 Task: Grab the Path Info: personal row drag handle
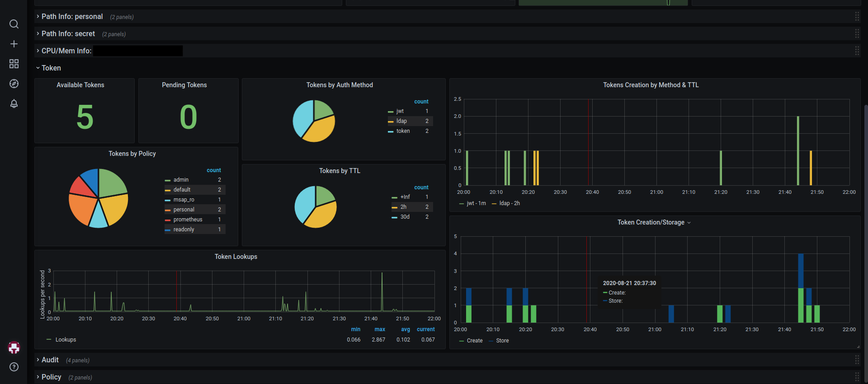click(857, 17)
